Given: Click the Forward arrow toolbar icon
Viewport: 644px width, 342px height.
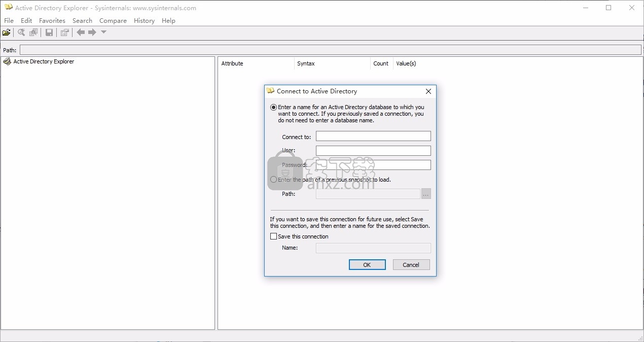Looking at the screenshot, I should [92, 32].
